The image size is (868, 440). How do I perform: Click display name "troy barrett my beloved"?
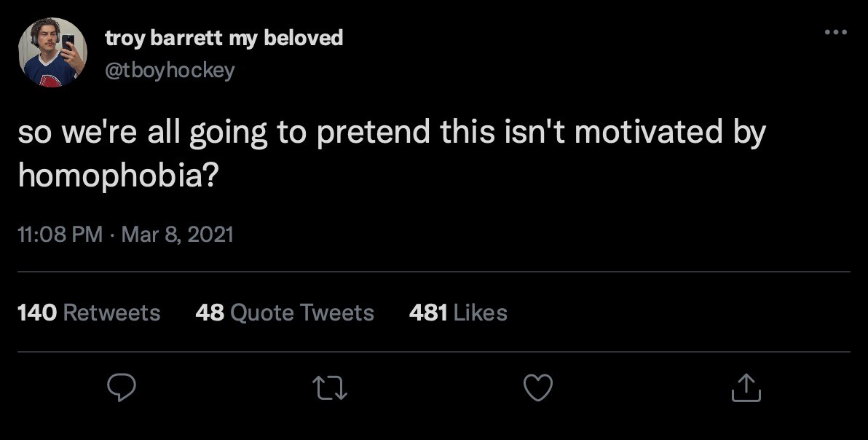[x=224, y=38]
